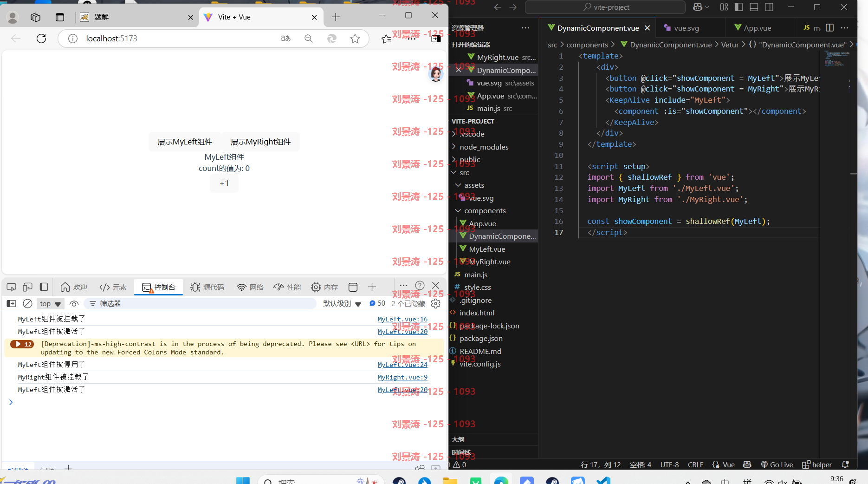Close the Vite + Vue tab

[314, 18]
